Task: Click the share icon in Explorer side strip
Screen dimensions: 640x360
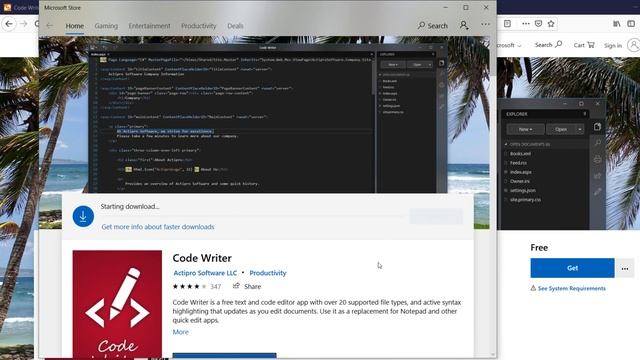Action: point(598,176)
